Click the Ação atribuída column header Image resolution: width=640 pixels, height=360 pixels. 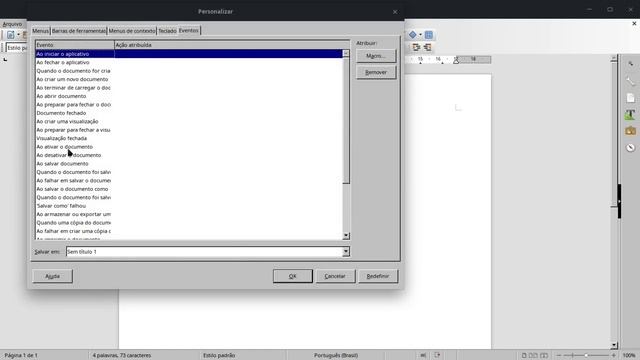232,45
